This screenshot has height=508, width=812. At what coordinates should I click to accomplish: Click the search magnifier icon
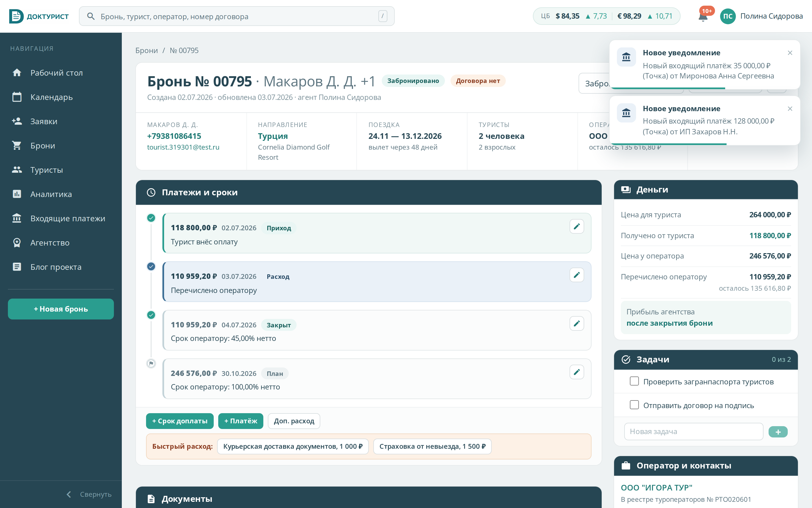click(91, 16)
